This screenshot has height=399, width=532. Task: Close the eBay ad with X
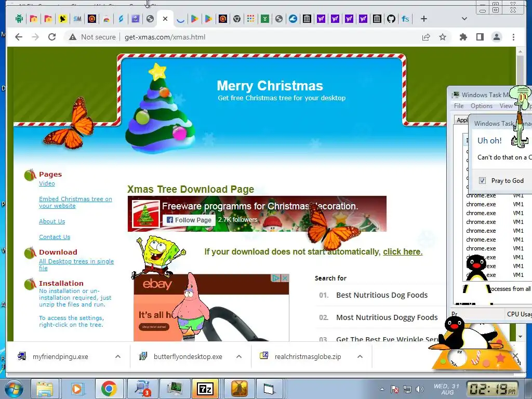[x=285, y=278]
